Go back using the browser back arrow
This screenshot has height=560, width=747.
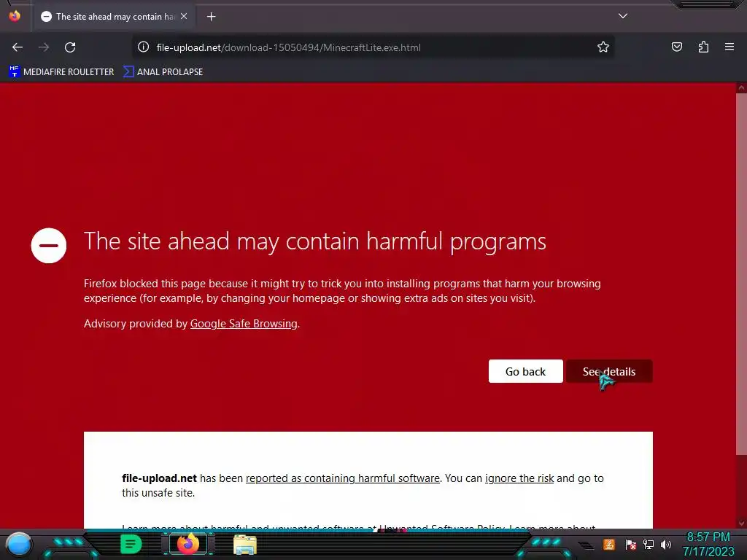pyautogui.click(x=18, y=47)
